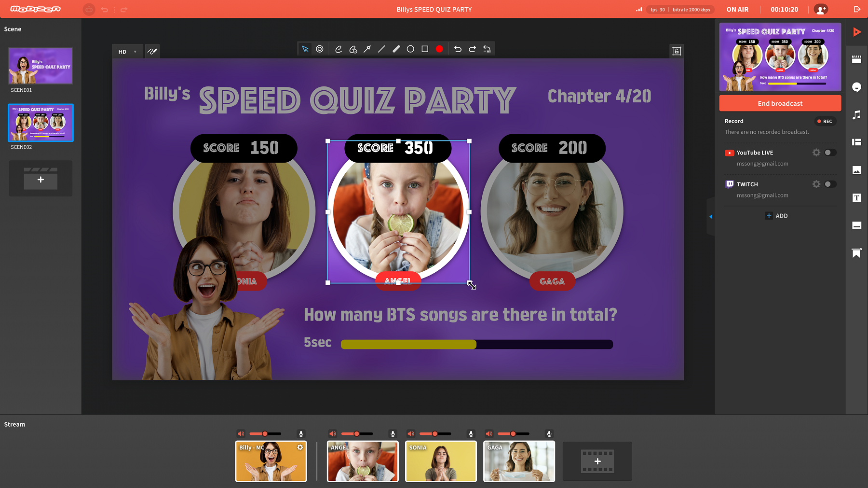Select SCENE02 thumbnail
Image resolution: width=868 pixels, height=488 pixels.
[x=41, y=123]
